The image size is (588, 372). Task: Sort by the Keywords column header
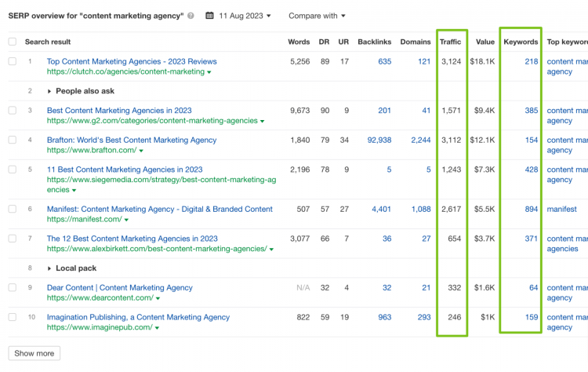click(x=521, y=42)
